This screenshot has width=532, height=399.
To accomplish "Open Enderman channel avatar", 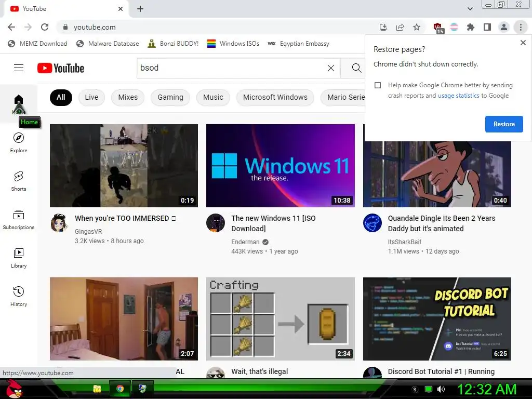I will click(216, 223).
